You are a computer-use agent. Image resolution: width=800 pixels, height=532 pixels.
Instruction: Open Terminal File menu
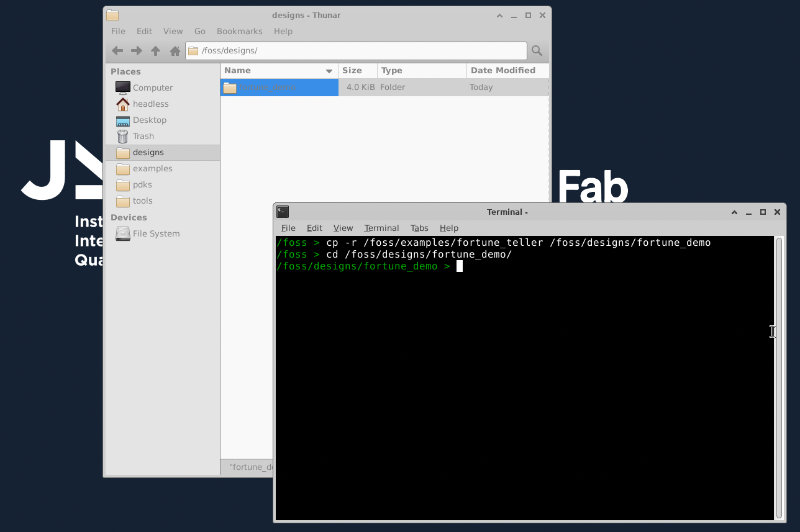(288, 228)
